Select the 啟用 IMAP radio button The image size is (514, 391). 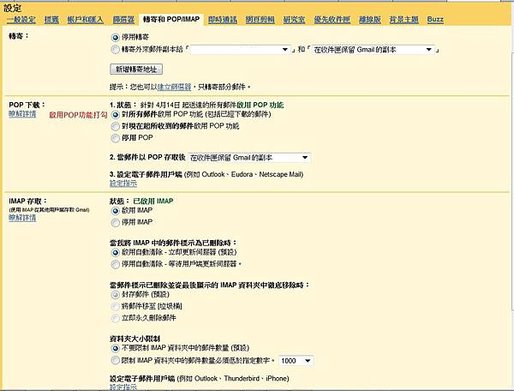[115, 211]
